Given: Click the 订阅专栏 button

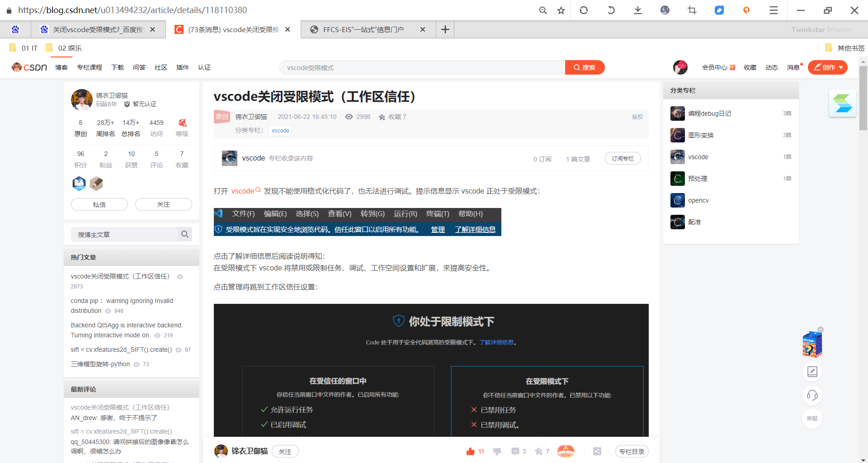Looking at the screenshot, I should [623, 158].
